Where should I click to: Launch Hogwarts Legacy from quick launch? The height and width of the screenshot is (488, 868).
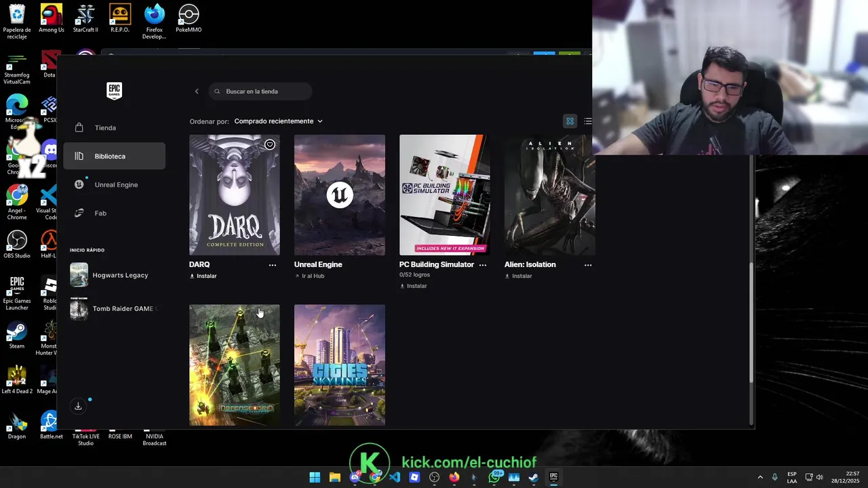click(114, 275)
